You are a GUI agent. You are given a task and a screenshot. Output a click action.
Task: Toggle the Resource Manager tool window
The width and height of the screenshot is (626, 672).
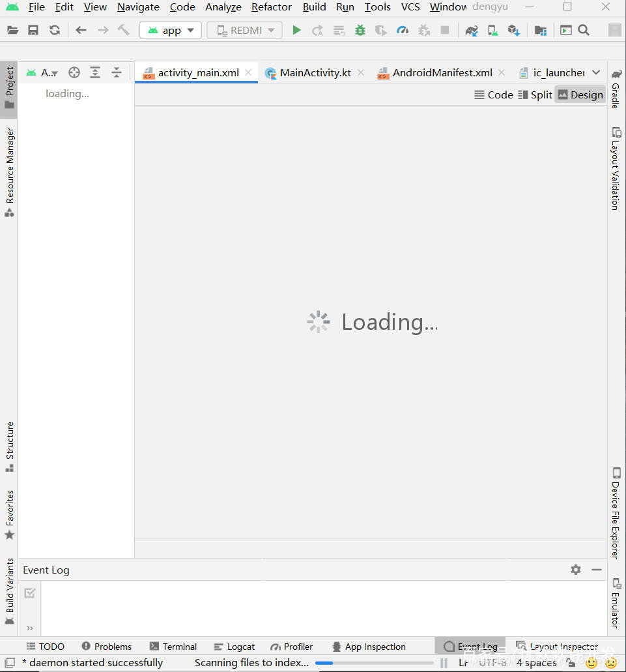coord(9,172)
